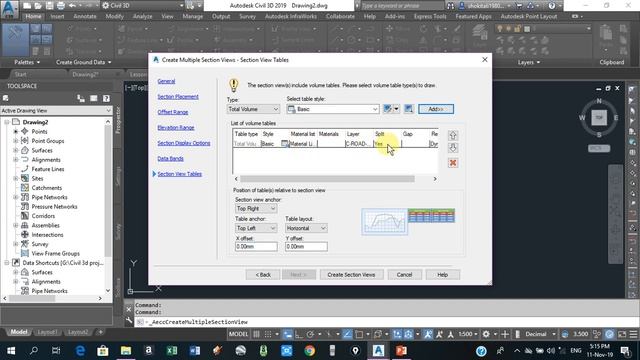Open Chrome from the taskbar
The height and width of the screenshot is (360, 640).
(x=309, y=351)
